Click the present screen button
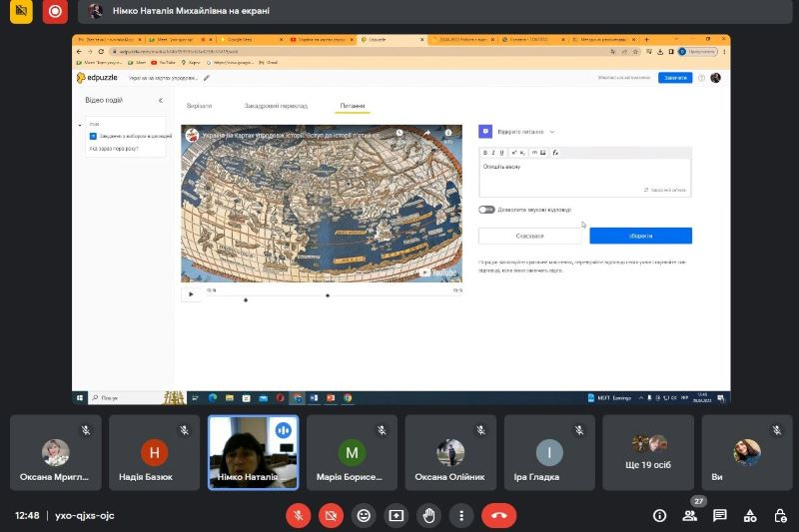 point(396,516)
